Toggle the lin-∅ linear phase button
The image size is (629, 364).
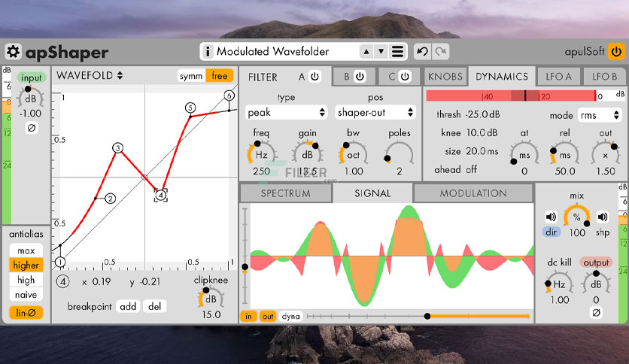26,312
